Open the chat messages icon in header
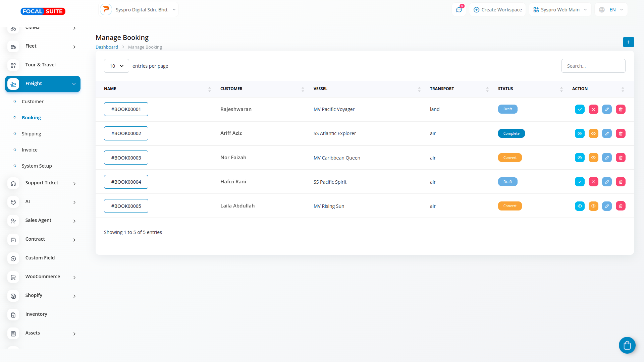This screenshot has height=362, width=644. click(x=459, y=10)
